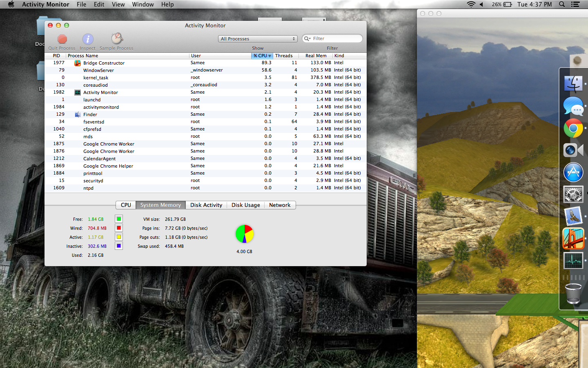This screenshot has height=368, width=588.
Task: Open App Store from the Dock
Action: pos(573,172)
